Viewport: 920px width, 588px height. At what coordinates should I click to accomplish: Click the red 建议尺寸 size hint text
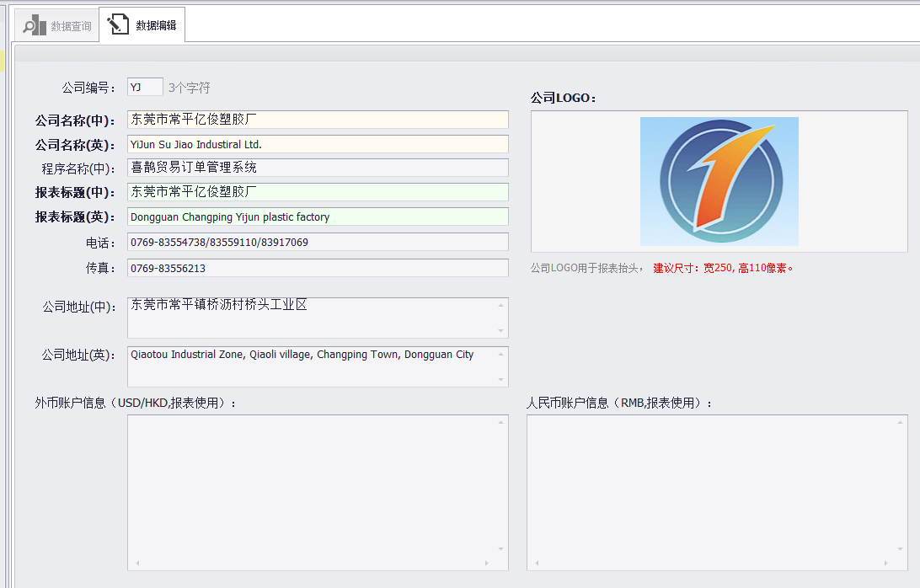(723, 268)
